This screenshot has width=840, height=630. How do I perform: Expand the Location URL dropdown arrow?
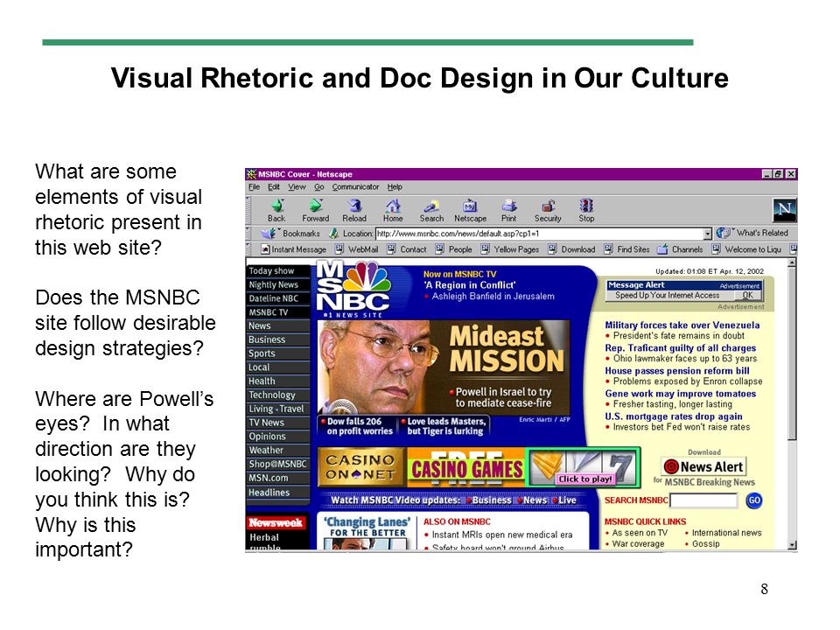click(x=707, y=234)
